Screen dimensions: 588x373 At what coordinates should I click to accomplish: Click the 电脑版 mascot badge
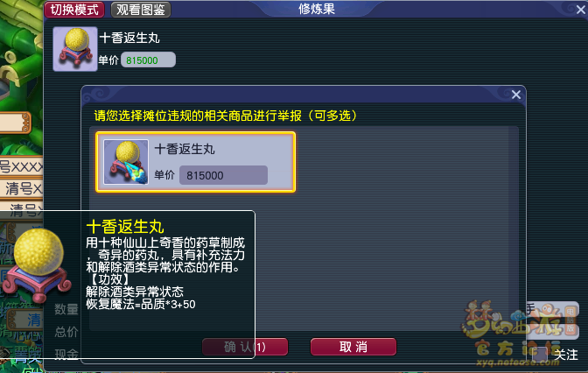pos(570,320)
